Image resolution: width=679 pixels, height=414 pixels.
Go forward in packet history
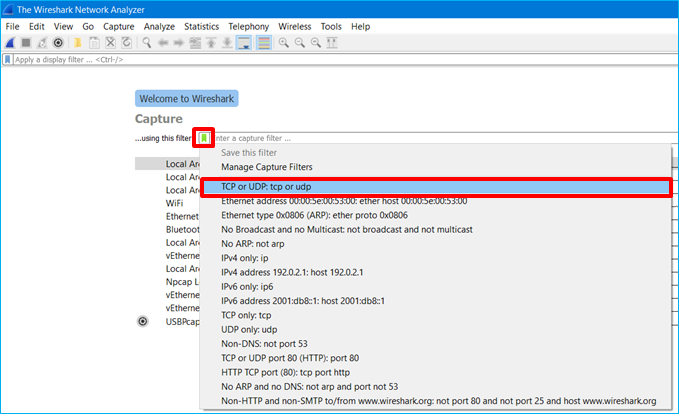pyautogui.click(x=179, y=43)
